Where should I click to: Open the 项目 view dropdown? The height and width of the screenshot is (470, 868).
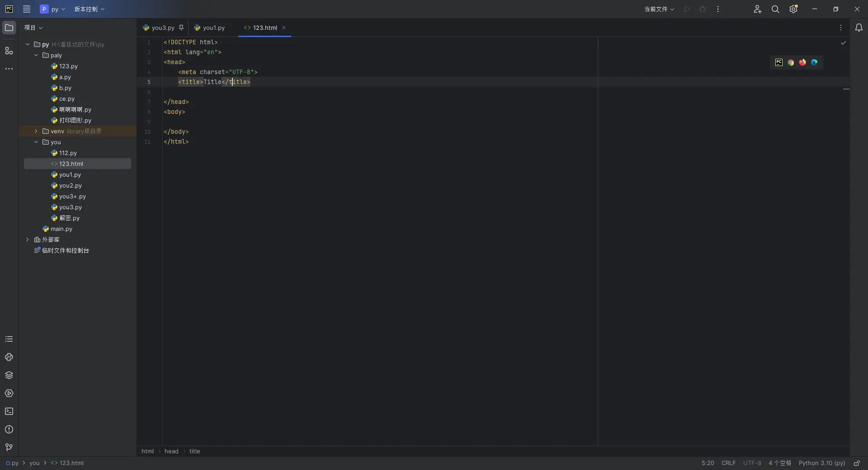pyautogui.click(x=33, y=28)
